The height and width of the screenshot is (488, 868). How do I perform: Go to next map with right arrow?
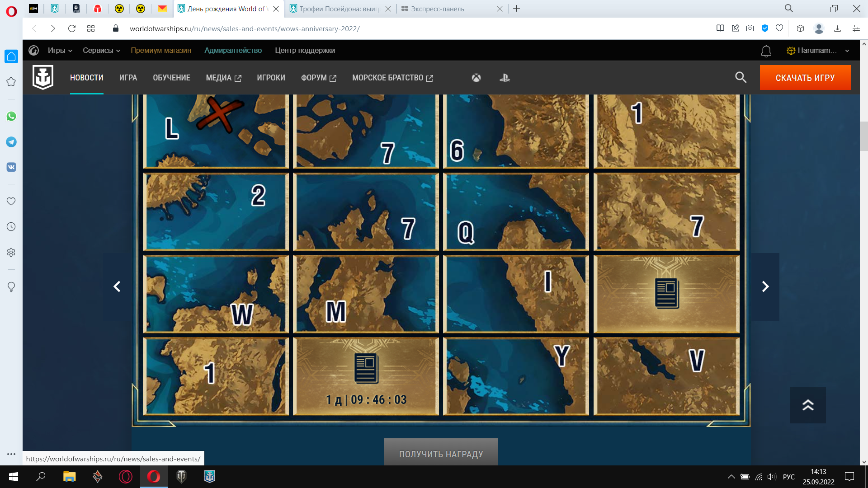[765, 286]
